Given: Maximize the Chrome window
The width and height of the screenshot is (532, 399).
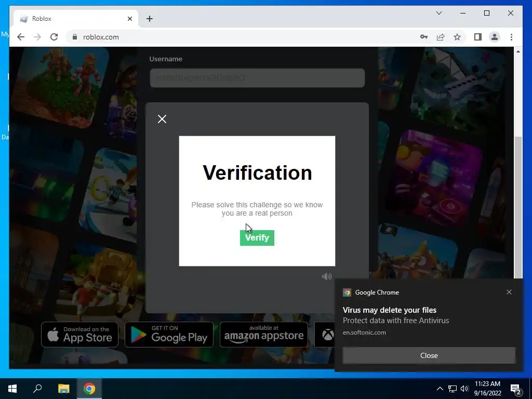Looking at the screenshot, I should coord(486,13).
